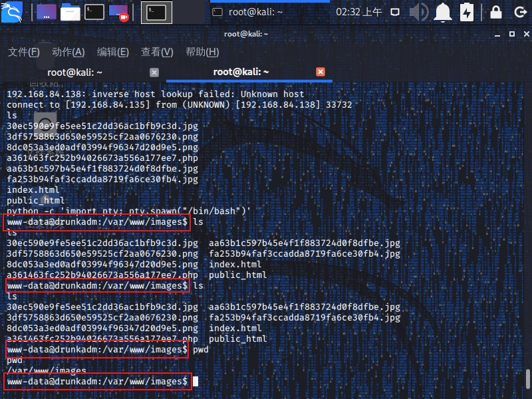Open the Kali dragon applications menu

12,12
